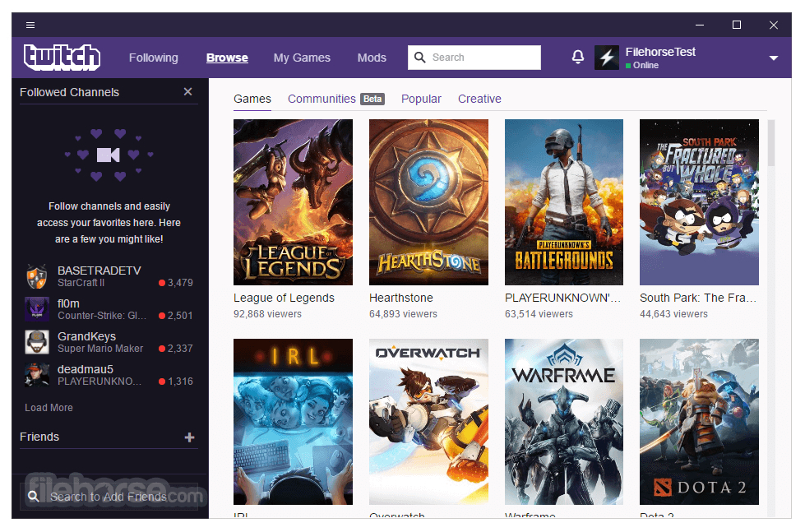805x532 pixels.
Task: Open IRL category cover art
Action: coord(294,422)
